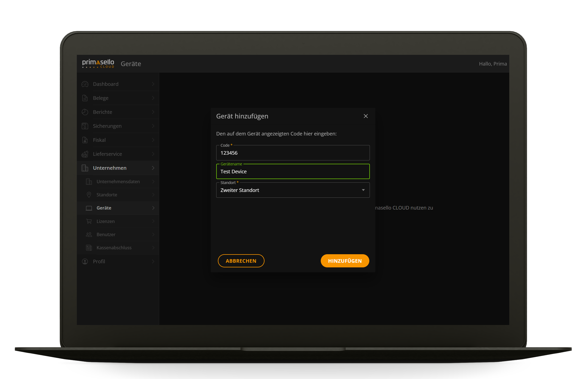This screenshot has height=379, width=588.
Task: Click the Sicherungen backup icon
Action: 85,126
